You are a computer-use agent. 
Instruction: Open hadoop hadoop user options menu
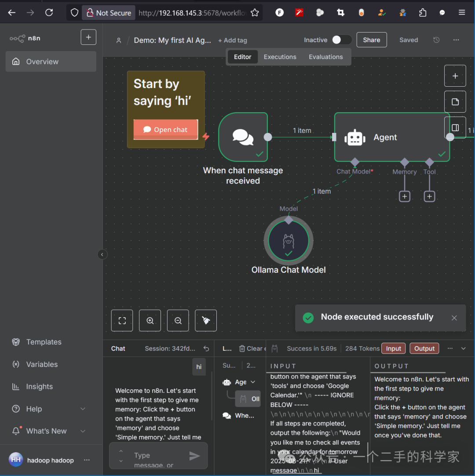(87, 460)
